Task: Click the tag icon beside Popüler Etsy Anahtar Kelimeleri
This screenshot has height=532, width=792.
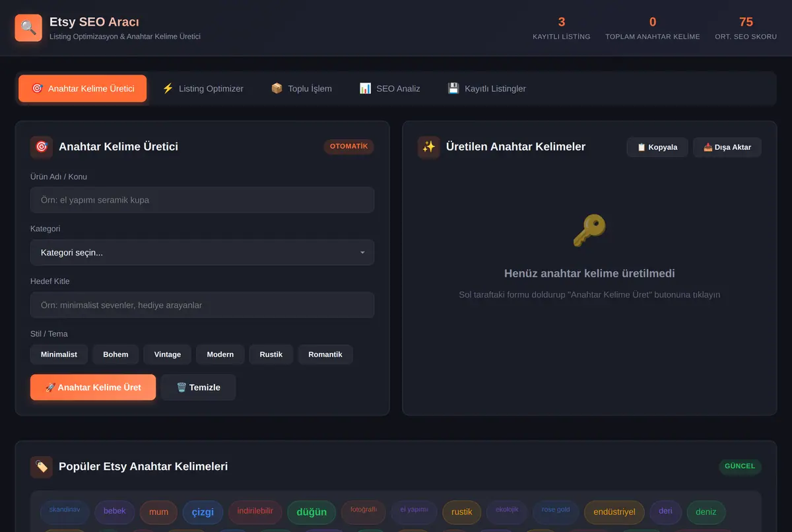Action: click(x=42, y=467)
